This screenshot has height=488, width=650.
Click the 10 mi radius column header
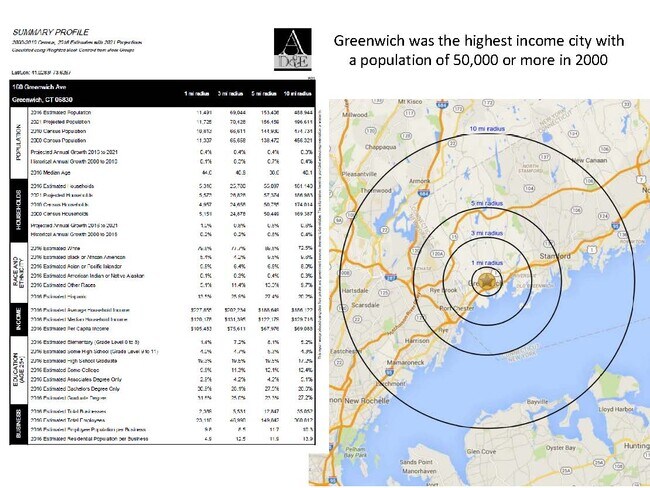295,93
